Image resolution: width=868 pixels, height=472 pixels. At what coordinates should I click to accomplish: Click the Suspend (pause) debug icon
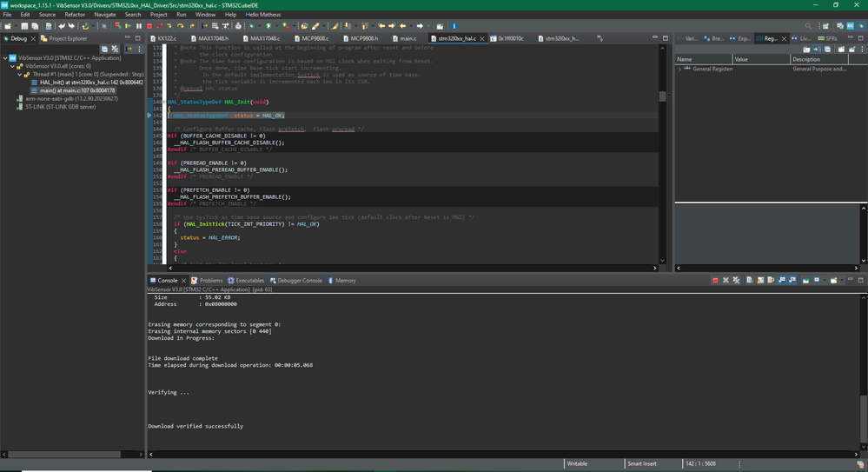click(x=139, y=26)
